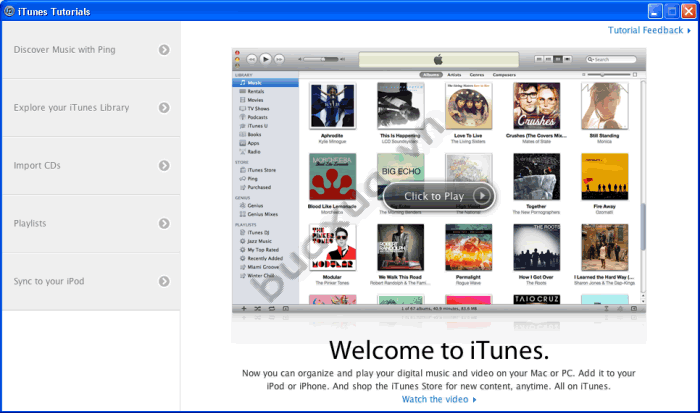Click the Blood Like Lemonade album cover
This screenshot has height=413, width=700.
pos(332,177)
